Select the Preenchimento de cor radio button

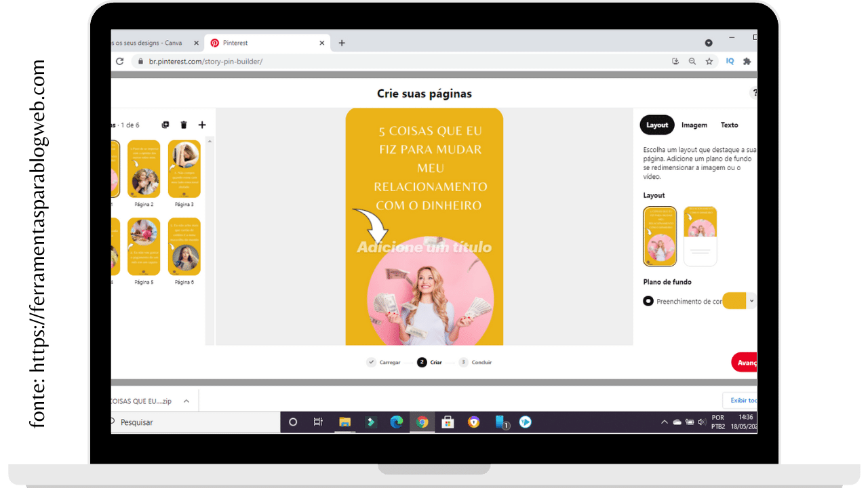(x=648, y=301)
